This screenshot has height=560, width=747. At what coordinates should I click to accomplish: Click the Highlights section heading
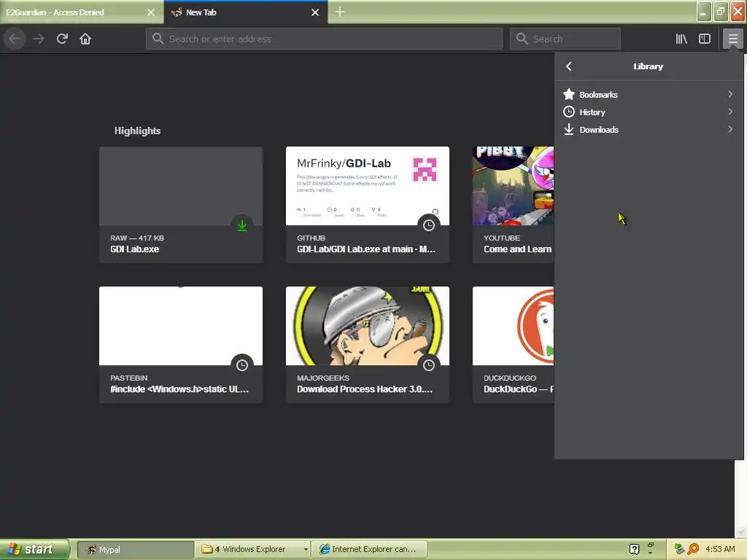tap(137, 131)
